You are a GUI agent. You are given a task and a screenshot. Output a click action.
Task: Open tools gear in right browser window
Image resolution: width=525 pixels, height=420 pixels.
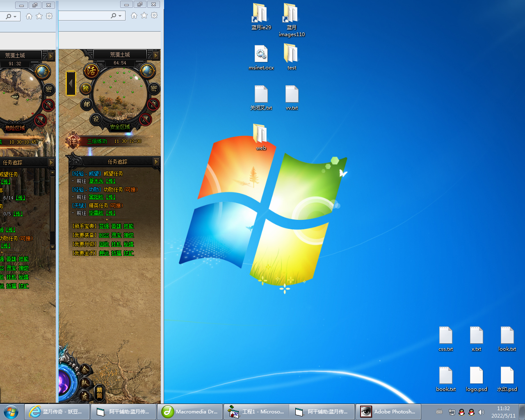[154, 16]
